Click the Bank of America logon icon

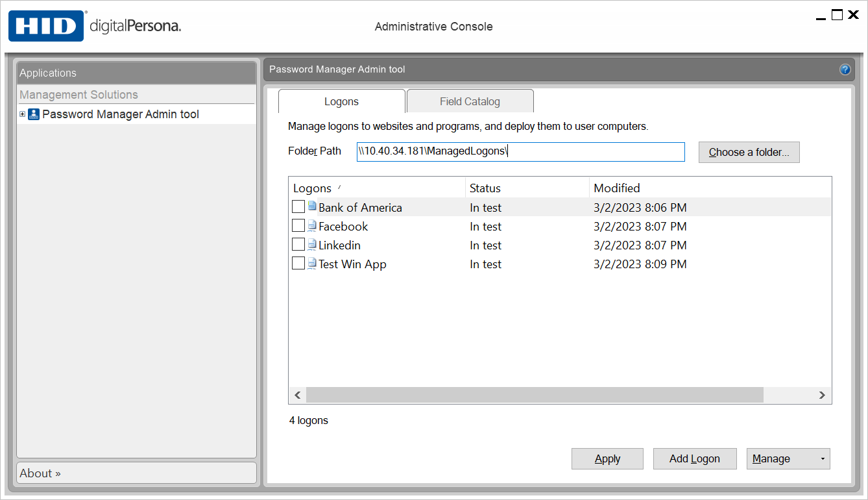point(312,207)
